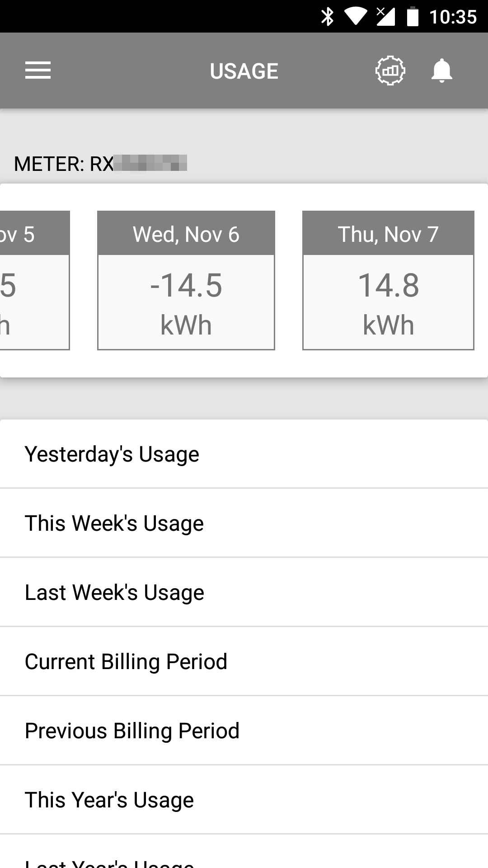Tap the usage settings gear icon

[x=390, y=71]
